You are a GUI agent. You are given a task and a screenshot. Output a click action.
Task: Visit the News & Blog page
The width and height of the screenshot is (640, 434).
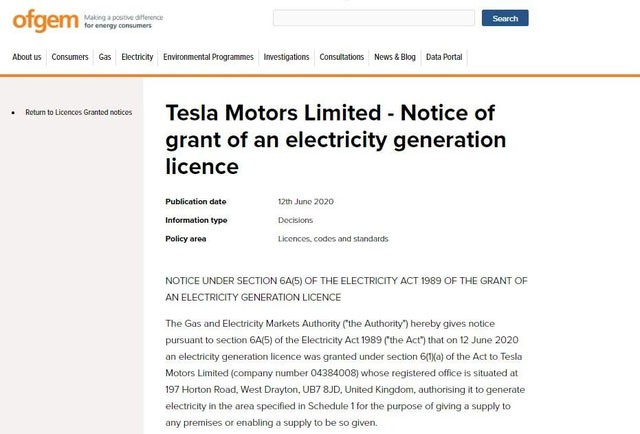click(x=395, y=57)
